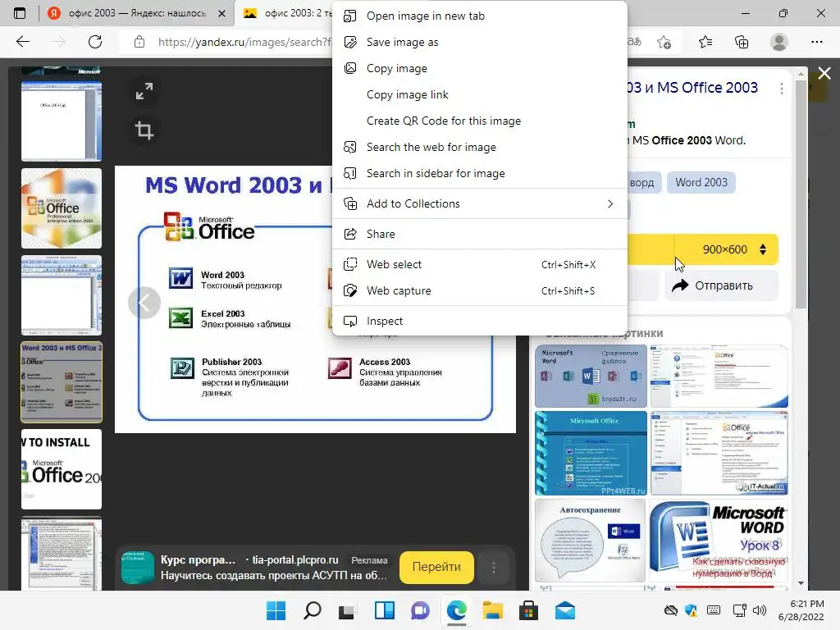
Task: Open the 900×600 image size dropdown
Action: coord(726,249)
